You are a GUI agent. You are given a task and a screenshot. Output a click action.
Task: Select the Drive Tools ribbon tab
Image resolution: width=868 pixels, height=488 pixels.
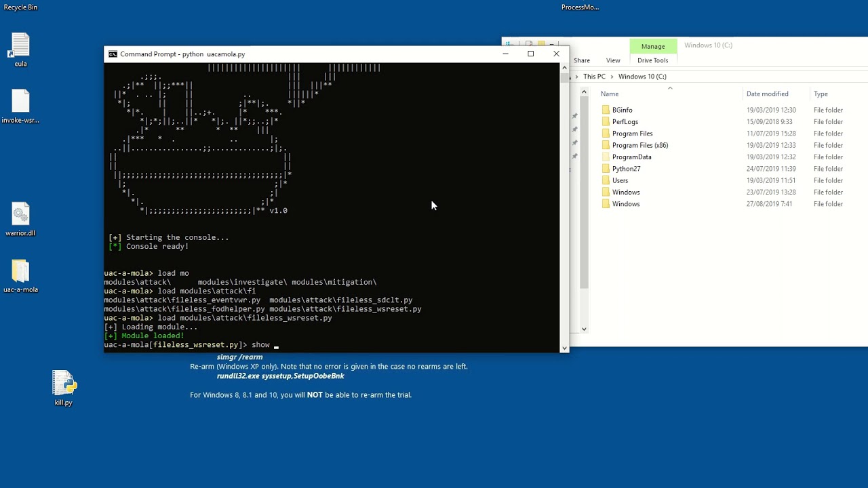652,60
